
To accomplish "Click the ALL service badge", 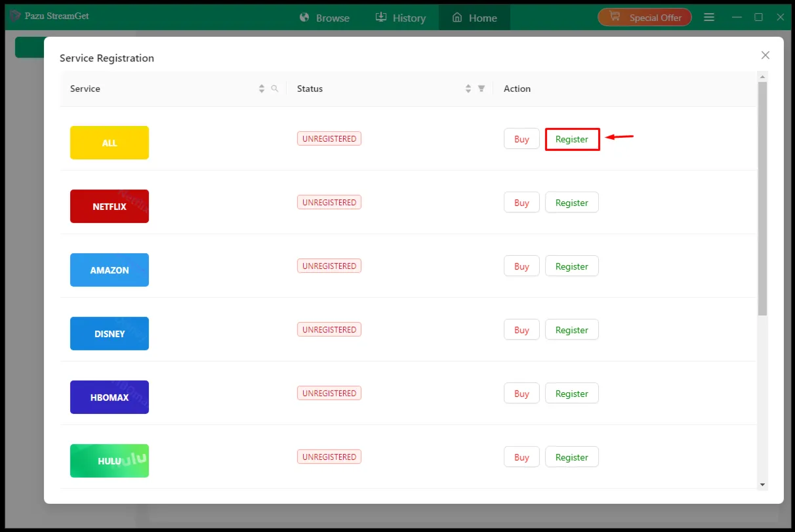I will [110, 142].
